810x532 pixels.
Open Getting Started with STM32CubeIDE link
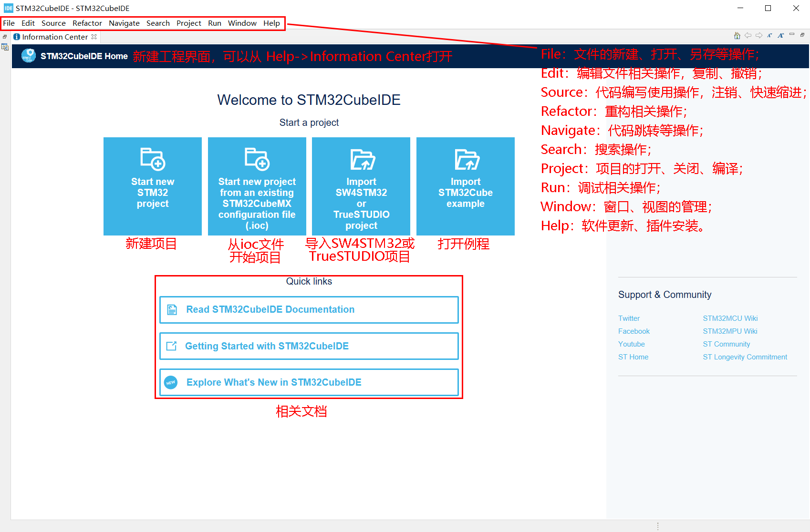point(309,346)
